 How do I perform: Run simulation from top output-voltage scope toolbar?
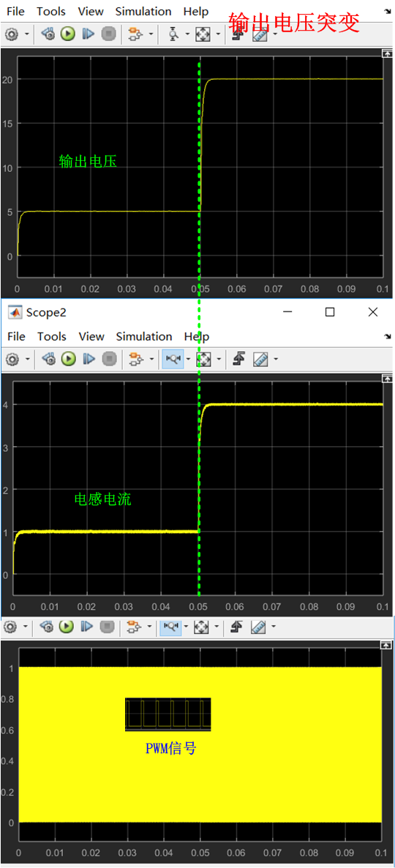coord(68,35)
